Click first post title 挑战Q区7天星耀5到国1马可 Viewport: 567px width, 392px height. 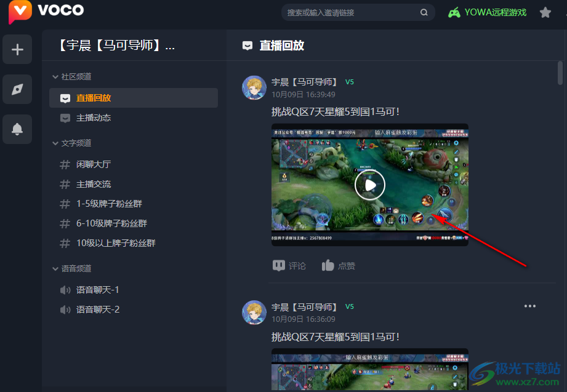pyautogui.click(x=335, y=112)
